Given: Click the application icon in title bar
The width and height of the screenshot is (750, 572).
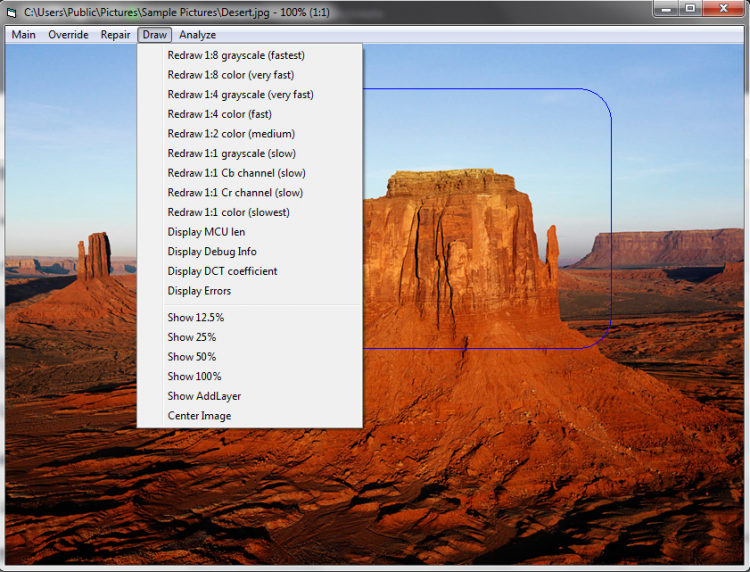Looking at the screenshot, I should click(11, 13).
